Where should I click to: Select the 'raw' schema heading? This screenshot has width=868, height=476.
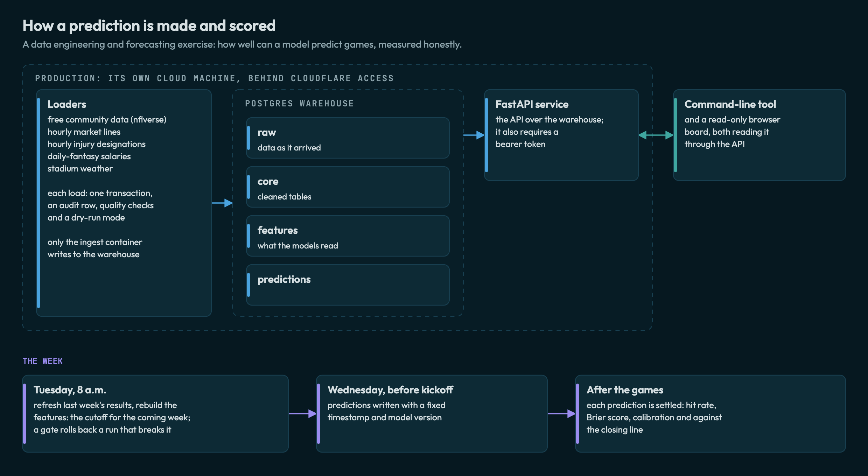267,132
